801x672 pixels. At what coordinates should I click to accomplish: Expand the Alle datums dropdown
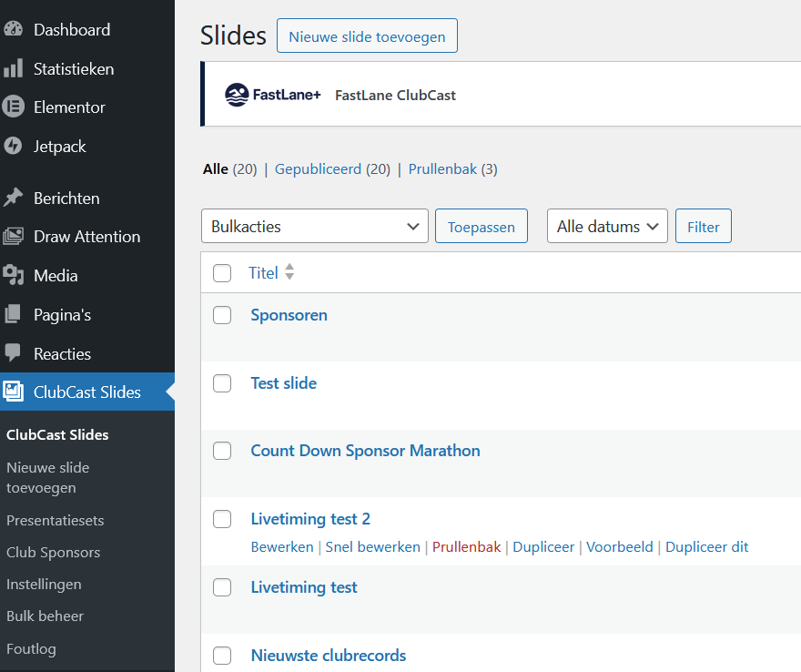606,227
